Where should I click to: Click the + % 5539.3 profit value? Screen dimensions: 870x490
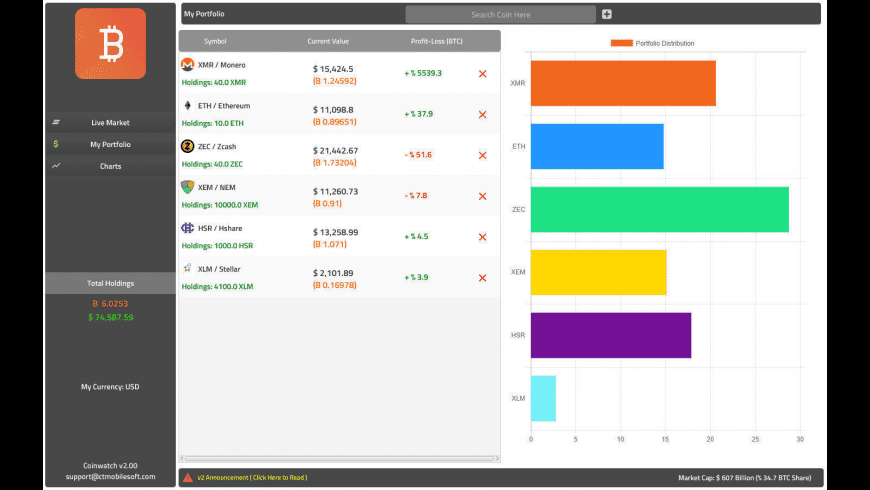point(423,73)
